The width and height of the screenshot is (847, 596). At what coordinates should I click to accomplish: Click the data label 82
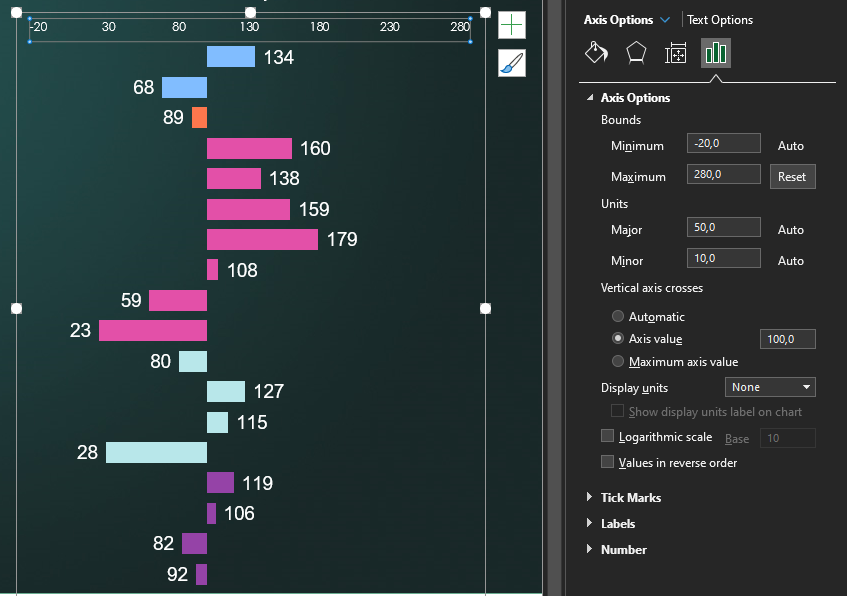pyautogui.click(x=163, y=543)
